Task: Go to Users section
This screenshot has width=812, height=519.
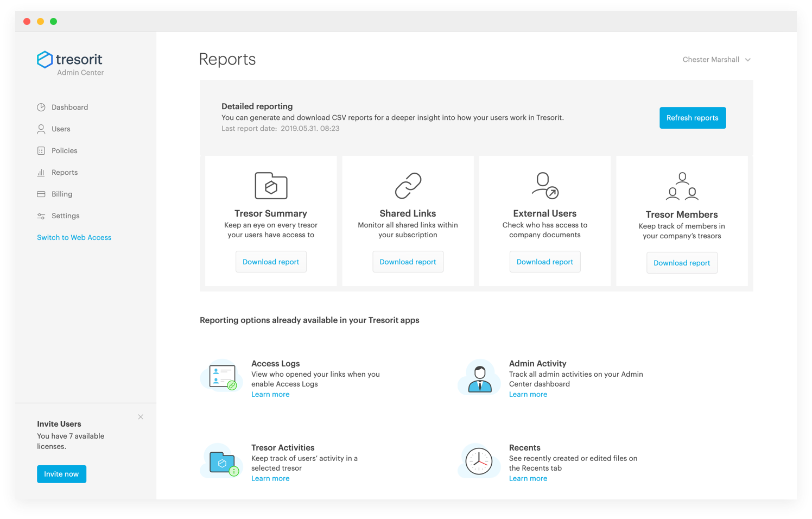Action: coord(61,129)
